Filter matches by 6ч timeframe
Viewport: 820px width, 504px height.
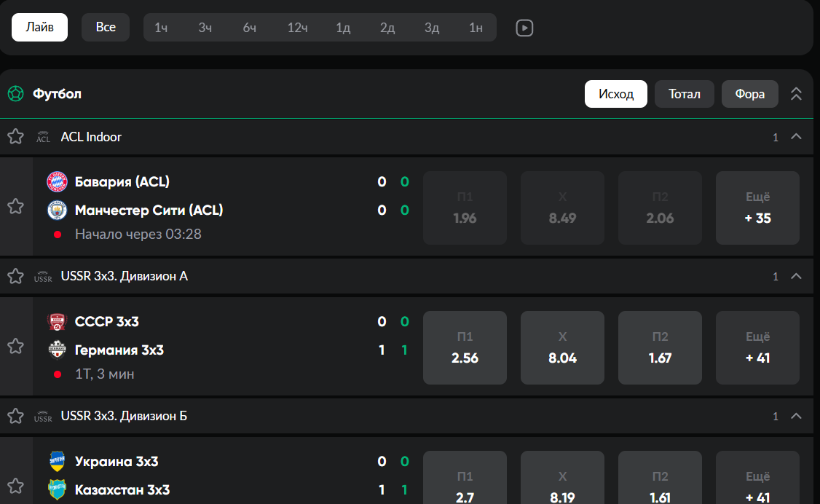pyautogui.click(x=250, y=28)
